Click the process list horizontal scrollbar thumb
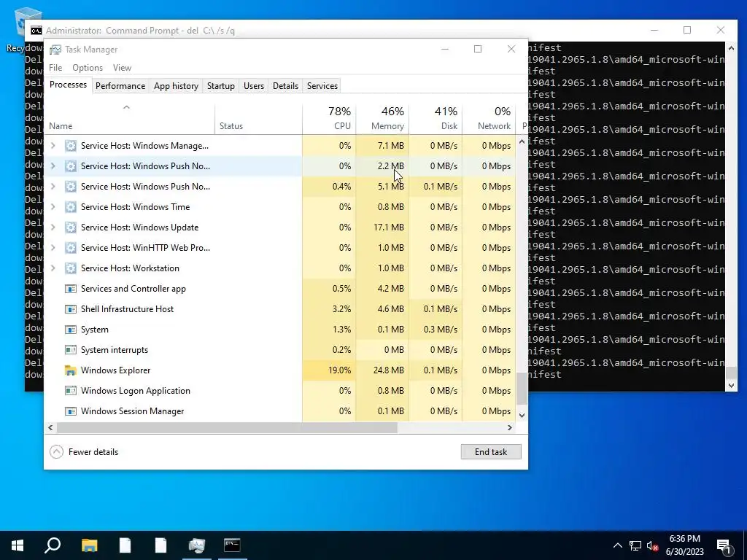Viewport: 747px width, 560px height. pos(227,427)
